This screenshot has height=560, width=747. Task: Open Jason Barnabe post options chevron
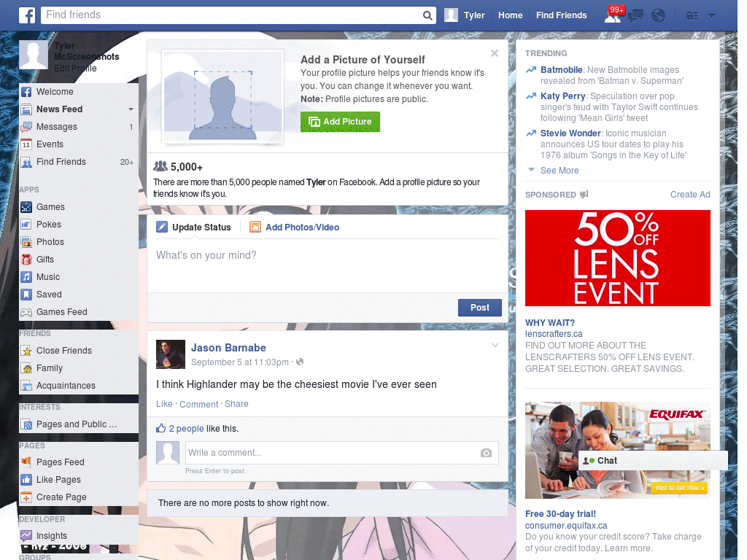point(495,345)
